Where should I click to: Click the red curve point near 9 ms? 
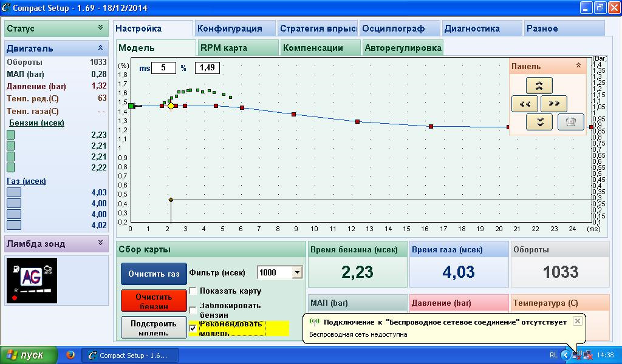[x=293, y=114]
